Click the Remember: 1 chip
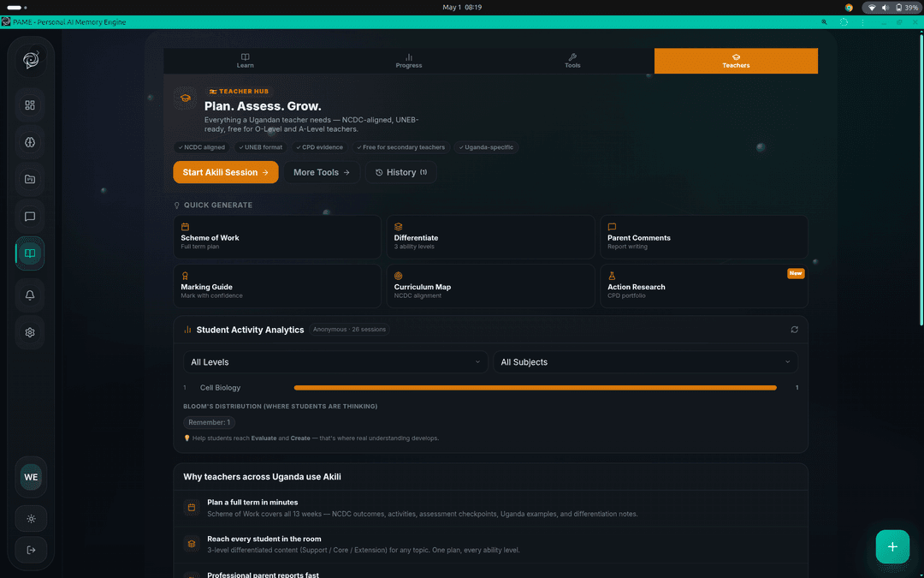 (210, 422)
